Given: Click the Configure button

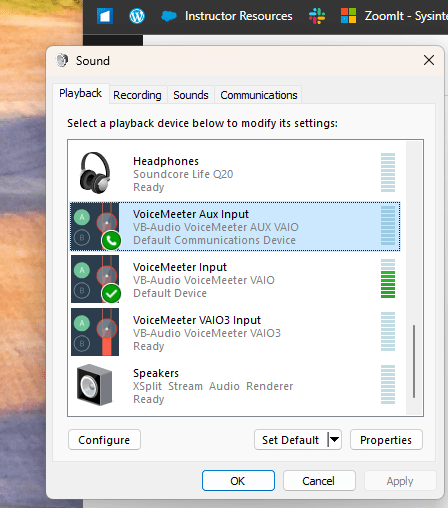Looking at the screenshot, I should click(x=104, y=440).
